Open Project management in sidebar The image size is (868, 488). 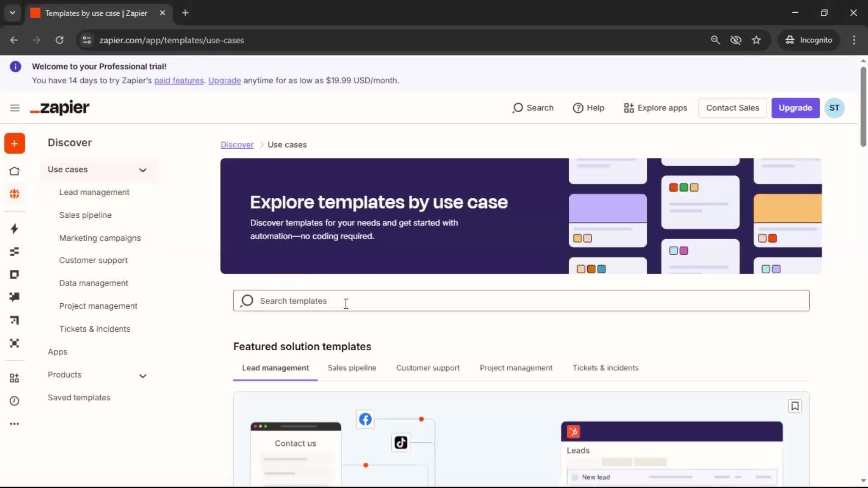click(98, 306)
